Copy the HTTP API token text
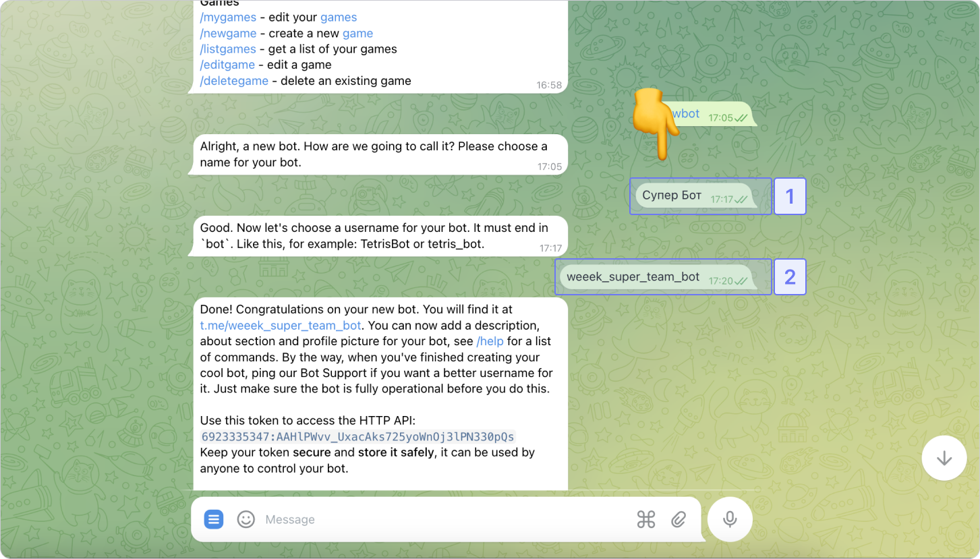Viewport: 980px width, 559px height. (x=358, y=436)
